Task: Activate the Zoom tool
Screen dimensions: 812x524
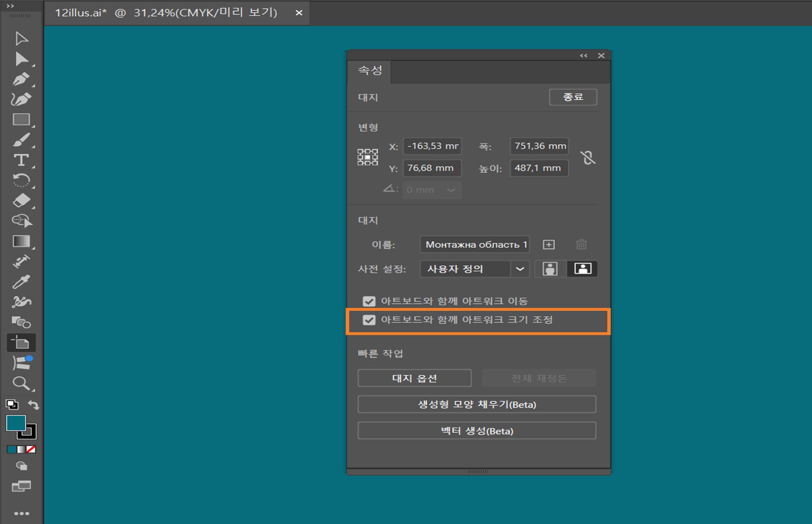Action: point(21,384)
